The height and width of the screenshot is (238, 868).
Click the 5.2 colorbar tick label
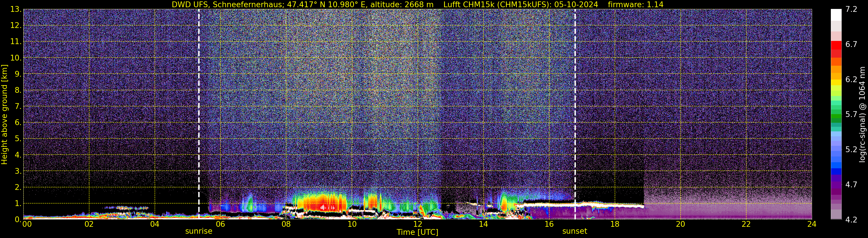[x=851, y=149]
